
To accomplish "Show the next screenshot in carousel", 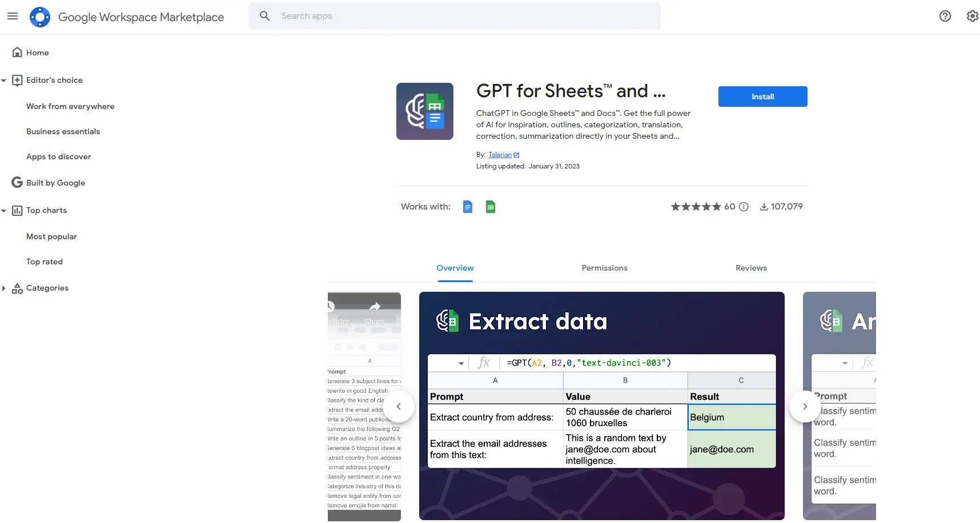I will point(805,407).
